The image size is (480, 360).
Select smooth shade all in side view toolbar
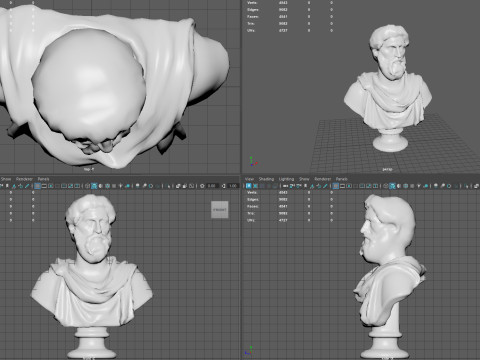tap(392, 186)
